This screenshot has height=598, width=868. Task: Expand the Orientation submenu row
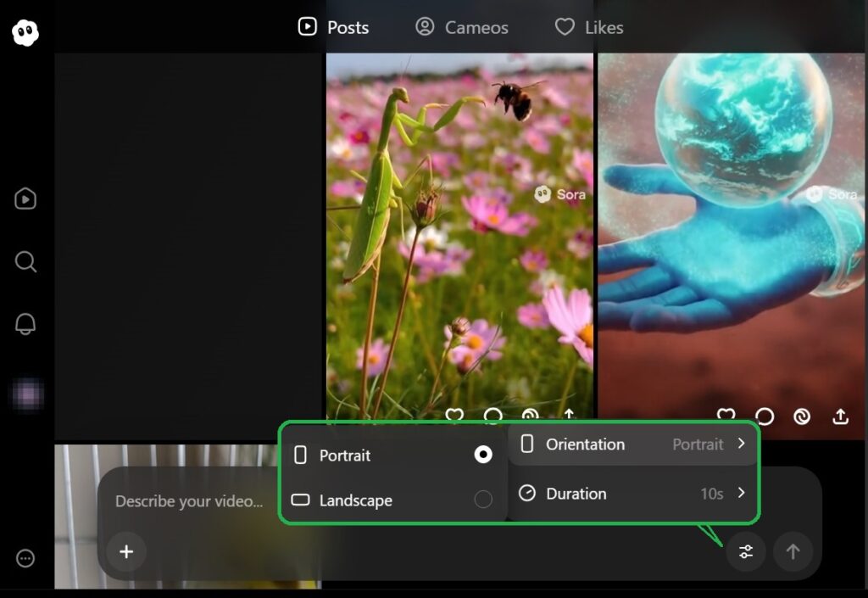point(633,444)
